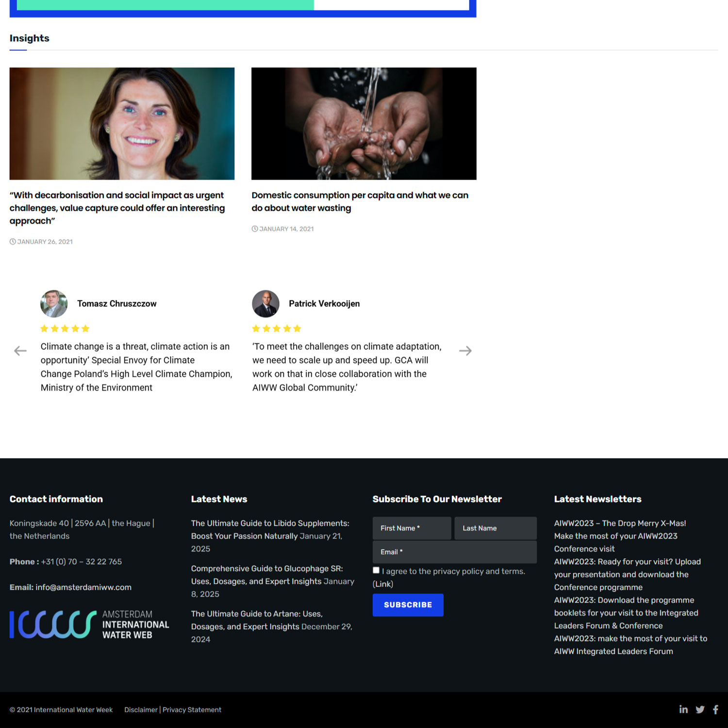Viewport: 728px width, 728px height.
Task: Click the Email input field
Action: coord(455,552)
